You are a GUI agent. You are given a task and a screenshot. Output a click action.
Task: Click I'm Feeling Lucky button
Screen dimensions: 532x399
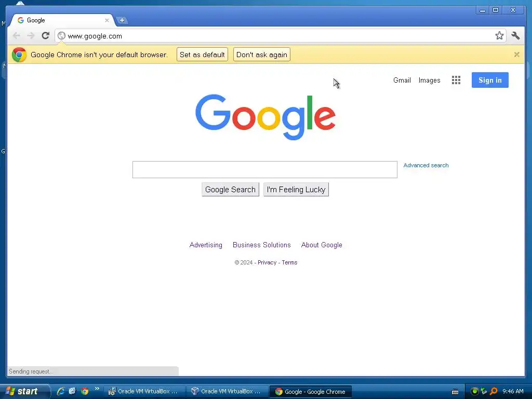pos(296,189)
